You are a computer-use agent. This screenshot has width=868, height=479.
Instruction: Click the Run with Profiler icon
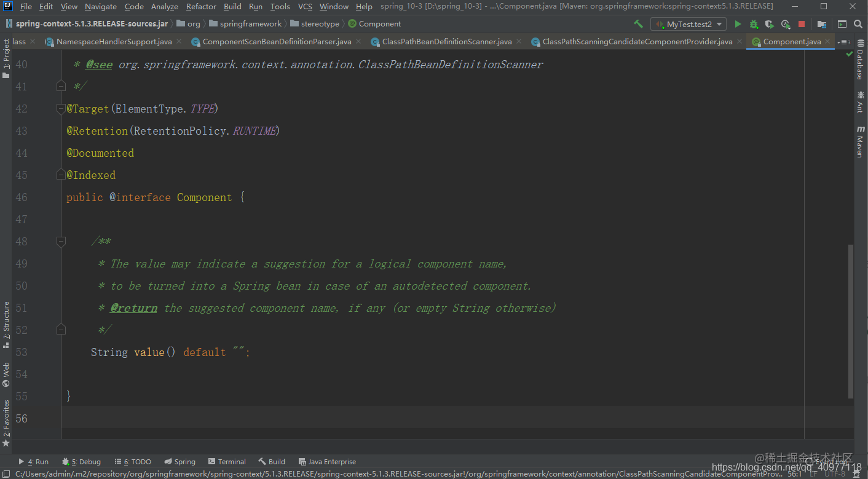click(786, 24)
